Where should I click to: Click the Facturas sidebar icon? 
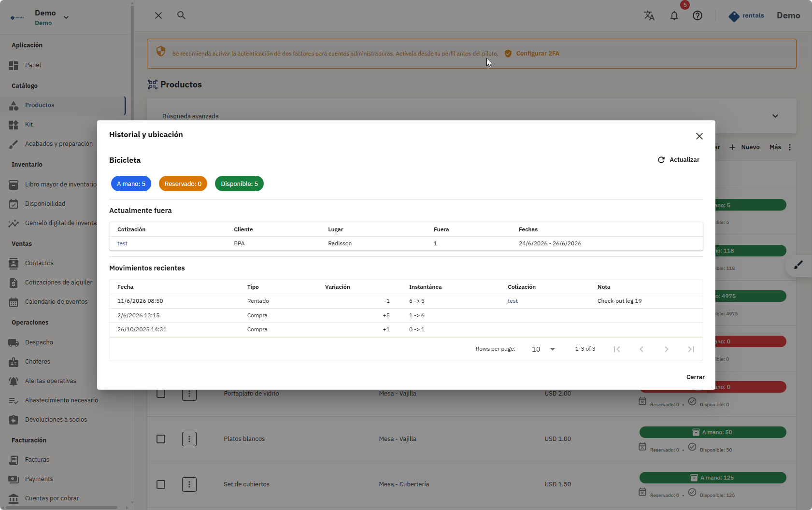tap(14, 460)
